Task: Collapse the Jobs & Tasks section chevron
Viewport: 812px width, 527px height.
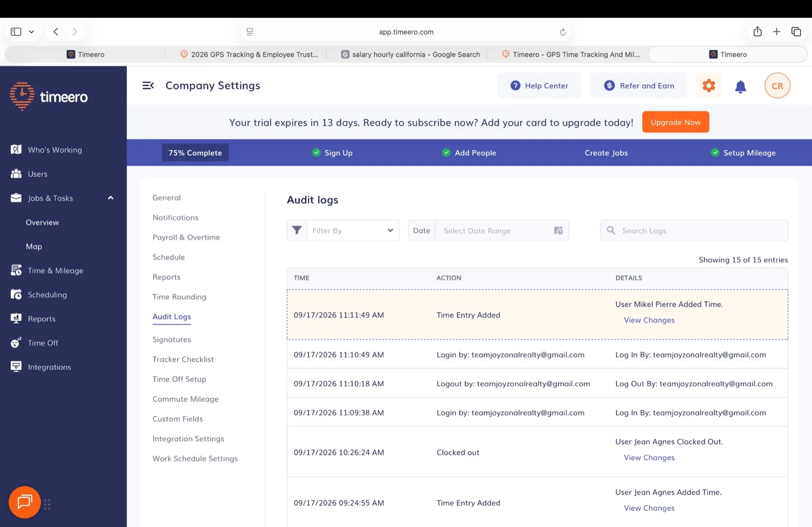Action: [111, 198]
